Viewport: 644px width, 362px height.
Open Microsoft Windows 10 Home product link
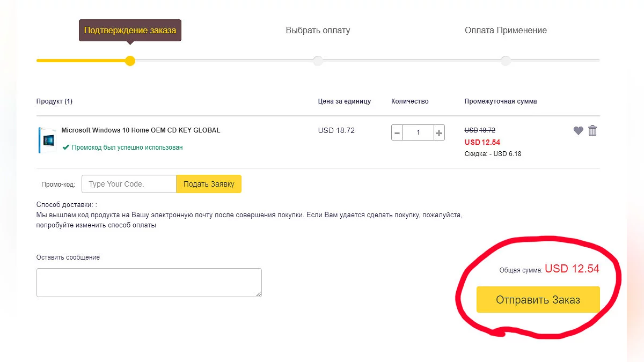click(x=141, y=130)
